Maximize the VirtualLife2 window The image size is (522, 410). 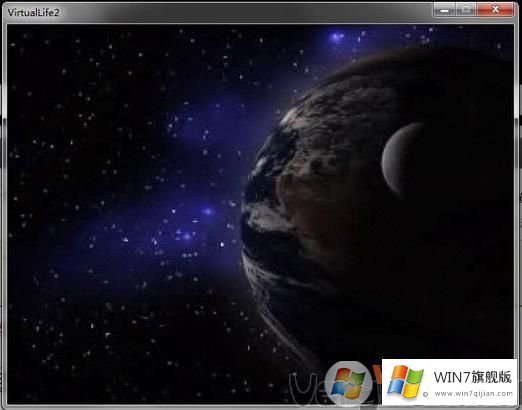click(x=466, y=10)
